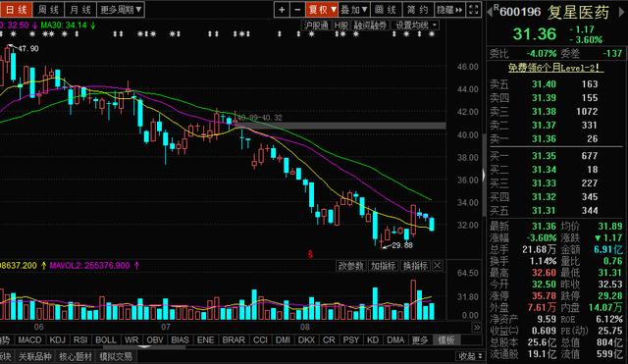Click 换指标 change indicator button

click(x=415, y=266)
